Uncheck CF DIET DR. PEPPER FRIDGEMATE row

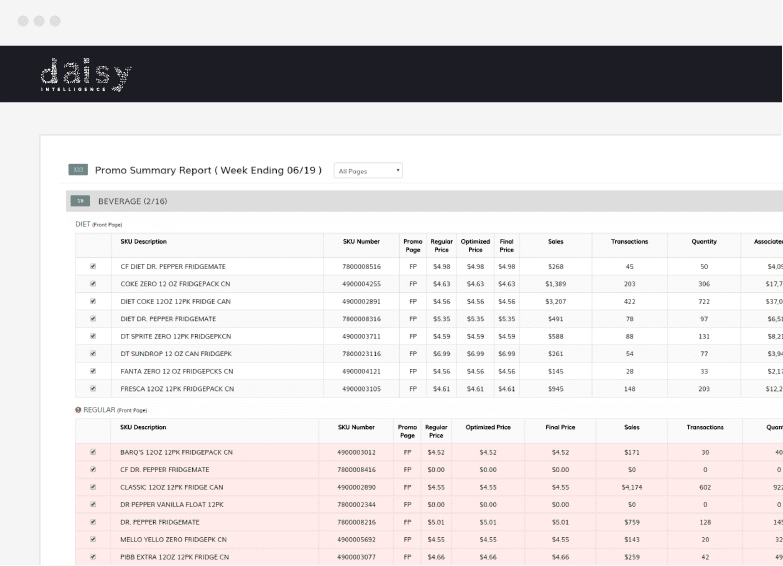[93, 266]
